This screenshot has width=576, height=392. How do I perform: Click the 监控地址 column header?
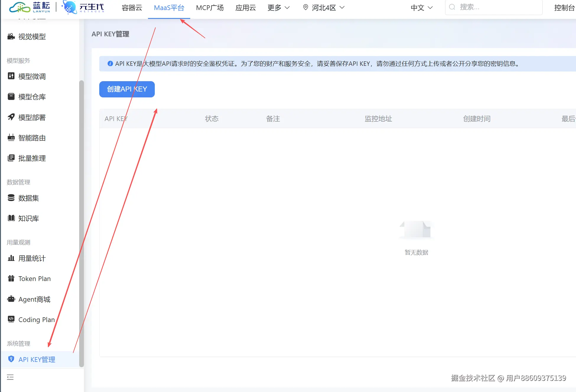point(378,119)
